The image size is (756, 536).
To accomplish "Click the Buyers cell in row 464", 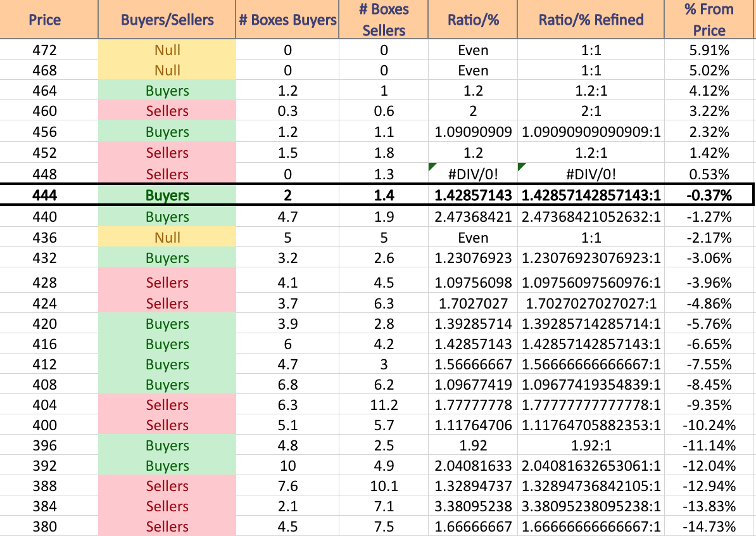I will pos(167,90).
